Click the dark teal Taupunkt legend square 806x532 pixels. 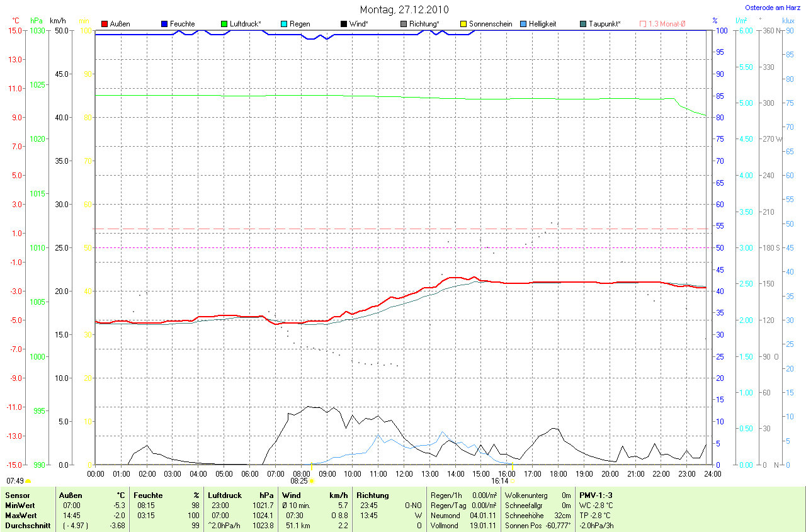(x=583, y=24)
